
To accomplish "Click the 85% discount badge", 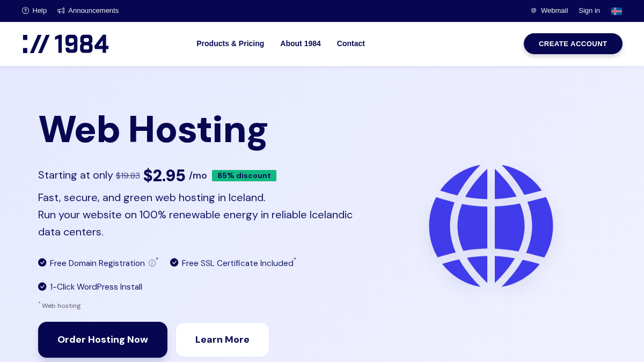I will (x=244, y=175).
